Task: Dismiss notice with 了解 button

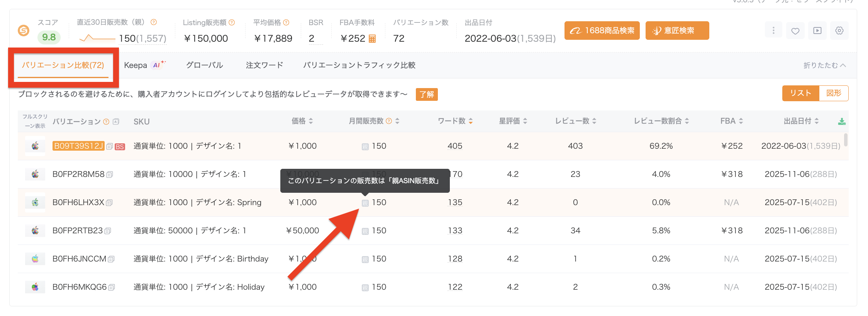Action: pyautogui.click(x=427, y=94)
